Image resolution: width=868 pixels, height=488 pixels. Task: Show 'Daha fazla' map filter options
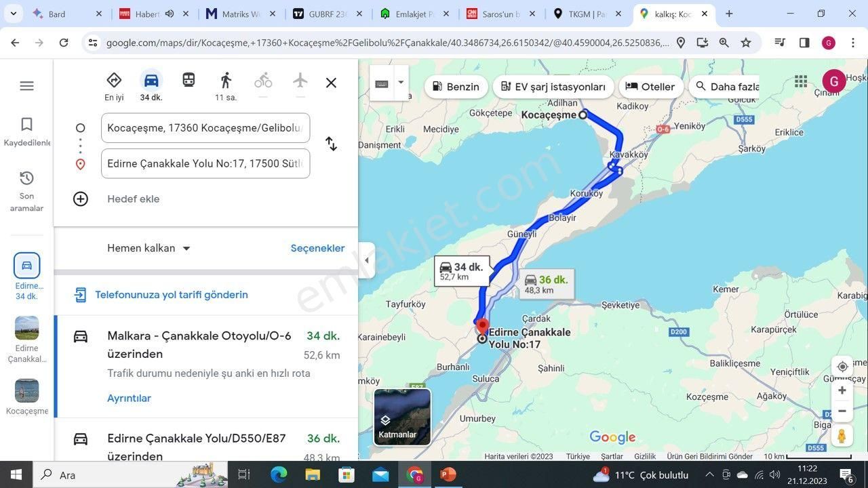coord(725,87)
